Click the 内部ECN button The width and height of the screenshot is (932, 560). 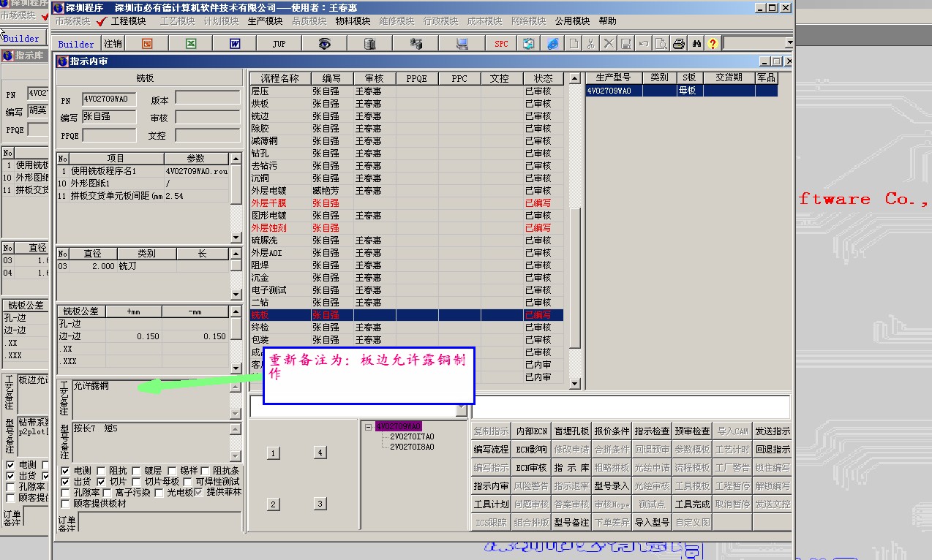(532, 431)
